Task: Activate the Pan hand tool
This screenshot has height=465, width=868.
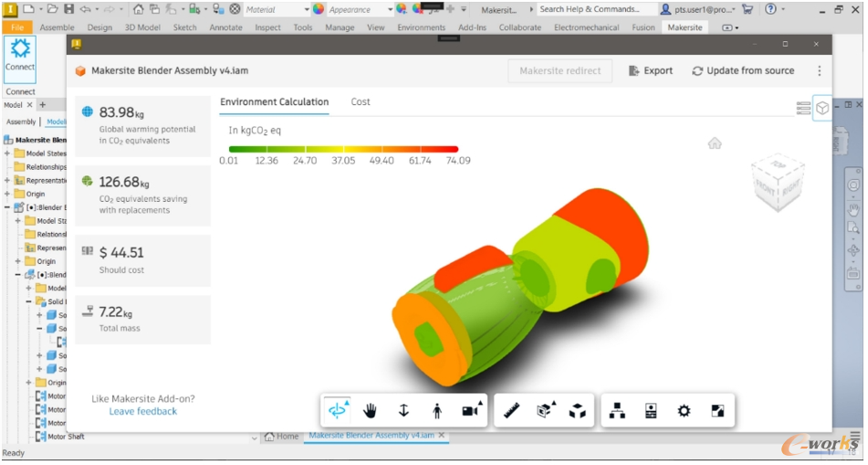Action: 370,411
